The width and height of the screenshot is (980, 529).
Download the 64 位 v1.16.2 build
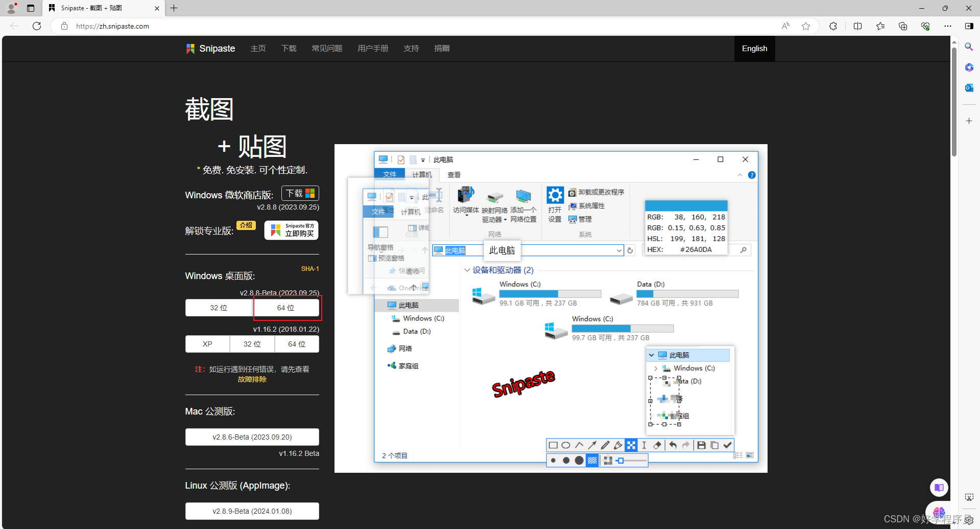(297, 344)
